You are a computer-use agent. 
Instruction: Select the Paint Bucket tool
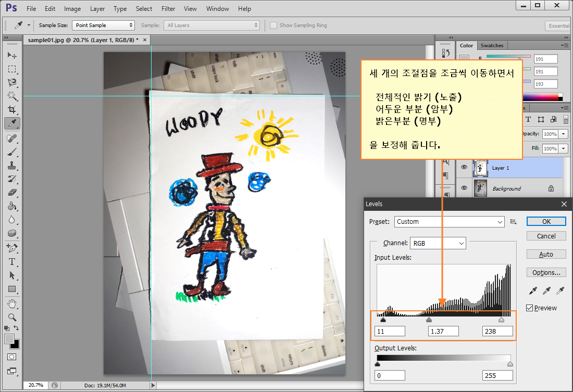pyautogui.click(x=12, y=206)
